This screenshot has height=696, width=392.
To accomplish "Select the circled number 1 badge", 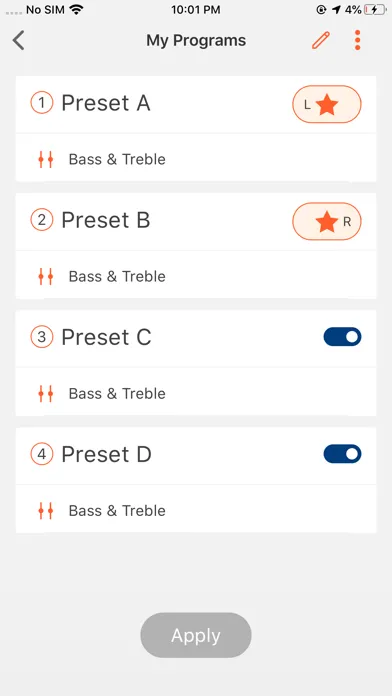I will [42, 103].
